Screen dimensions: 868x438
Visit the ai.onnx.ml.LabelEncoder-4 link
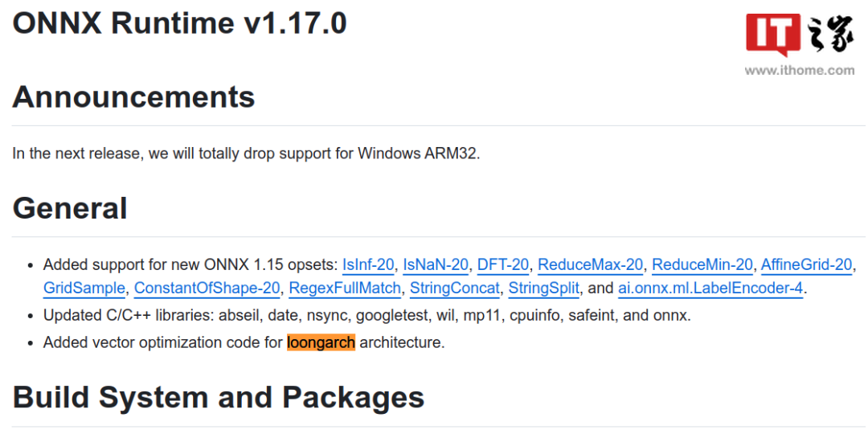(710, 288)
